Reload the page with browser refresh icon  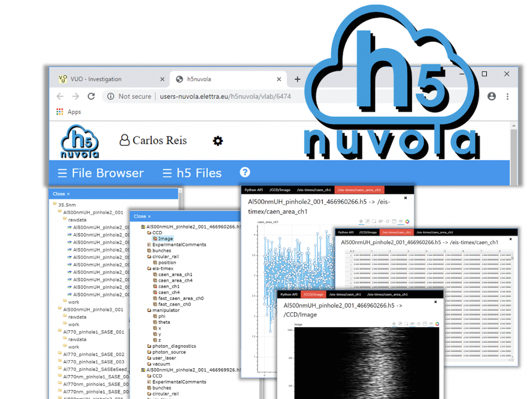pyautogui.click(x=91, y=96)
